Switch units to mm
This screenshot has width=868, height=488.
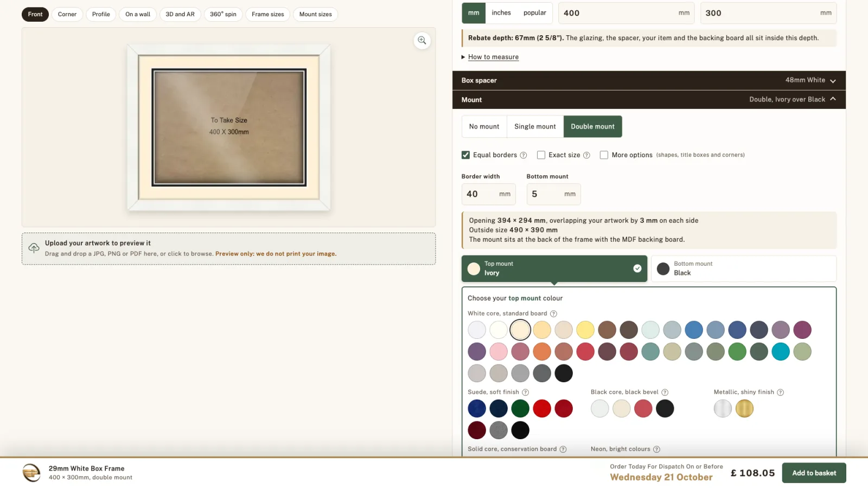pos(474,13)
